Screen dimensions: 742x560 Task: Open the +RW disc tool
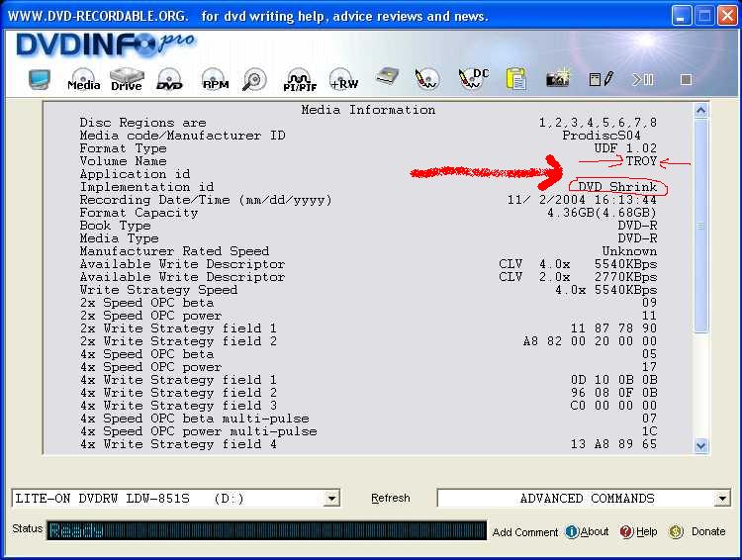click(x=344, y=79)
